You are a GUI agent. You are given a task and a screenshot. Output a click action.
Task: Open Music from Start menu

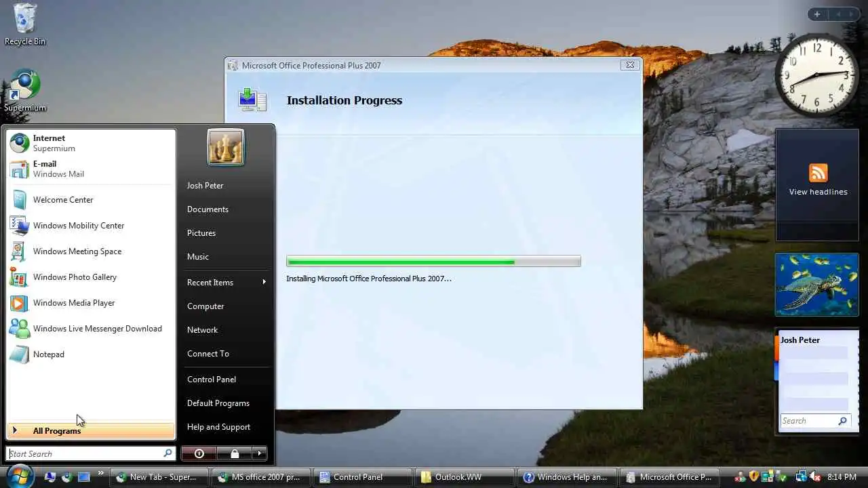pyautogui.click(x=198, y=257)
